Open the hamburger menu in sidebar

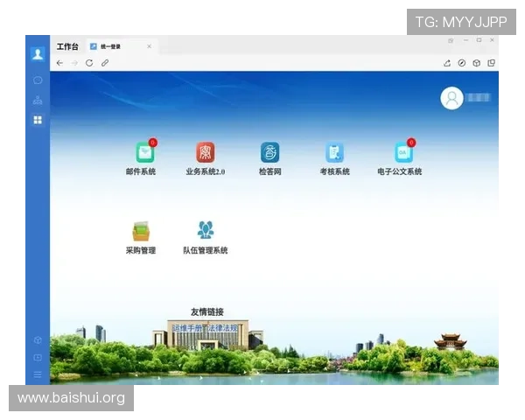coord(38,374)
